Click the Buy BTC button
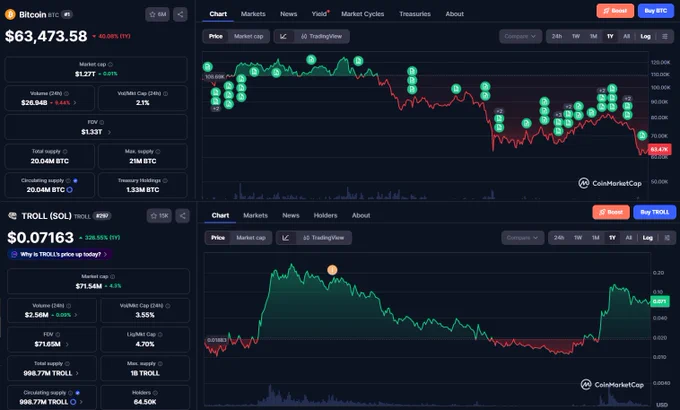This screenshot has height=410, width=680. [x=655, y=10]
